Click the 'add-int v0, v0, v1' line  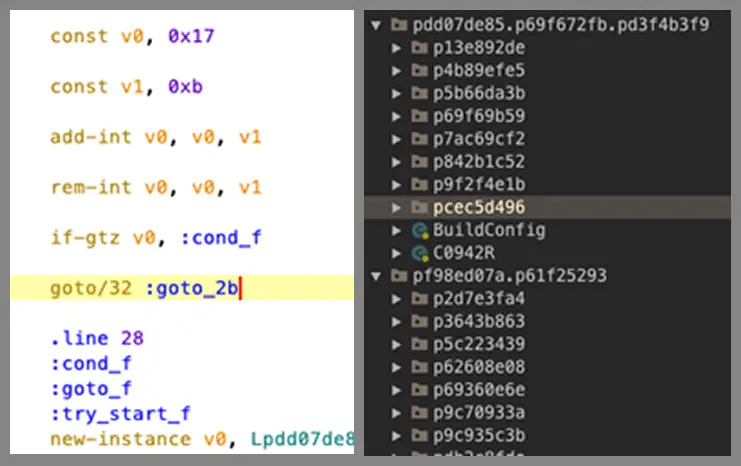click(x=155, y=137)
